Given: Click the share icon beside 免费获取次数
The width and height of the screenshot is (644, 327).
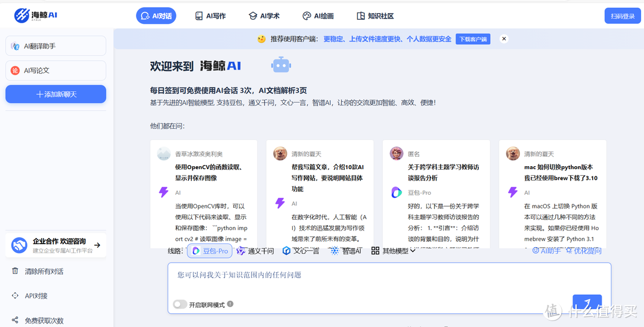Looking at the screenshot, I should pyautogui.click(x=15, y=320).
